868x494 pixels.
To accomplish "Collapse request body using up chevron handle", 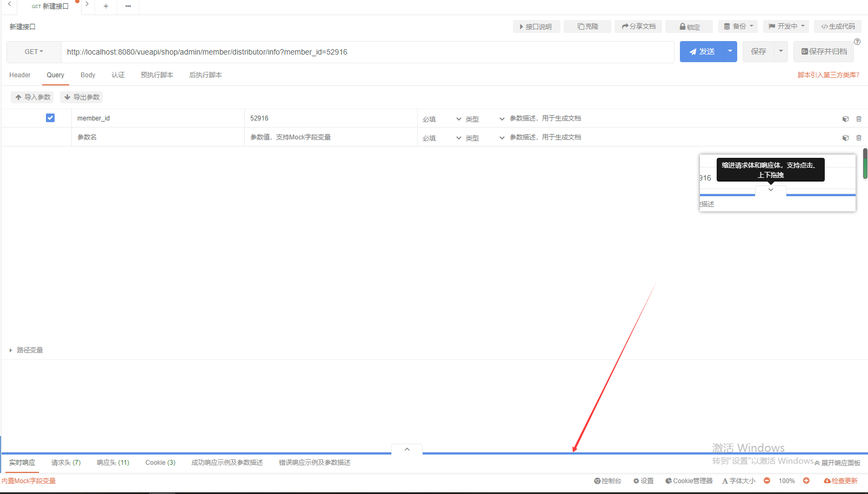I will [x=407, y=450].
